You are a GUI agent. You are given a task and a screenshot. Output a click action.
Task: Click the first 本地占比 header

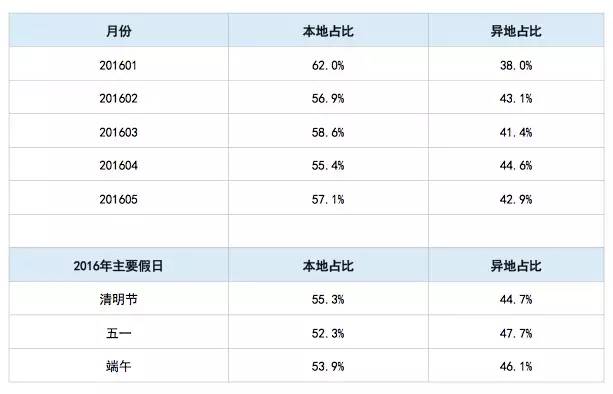(x=328, y=31)
